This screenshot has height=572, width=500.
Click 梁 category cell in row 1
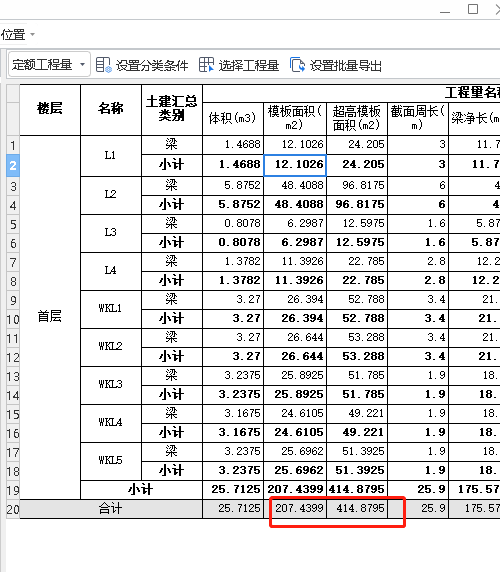pos(172,145)
